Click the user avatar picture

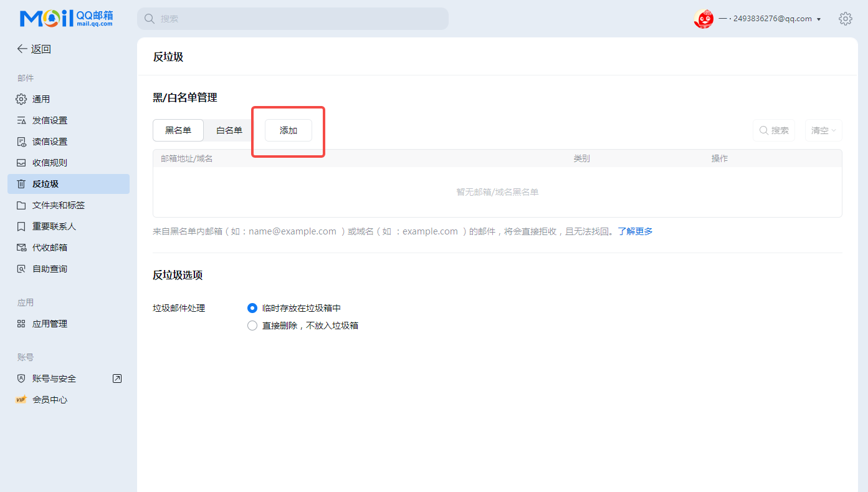(x=703, y=19)
